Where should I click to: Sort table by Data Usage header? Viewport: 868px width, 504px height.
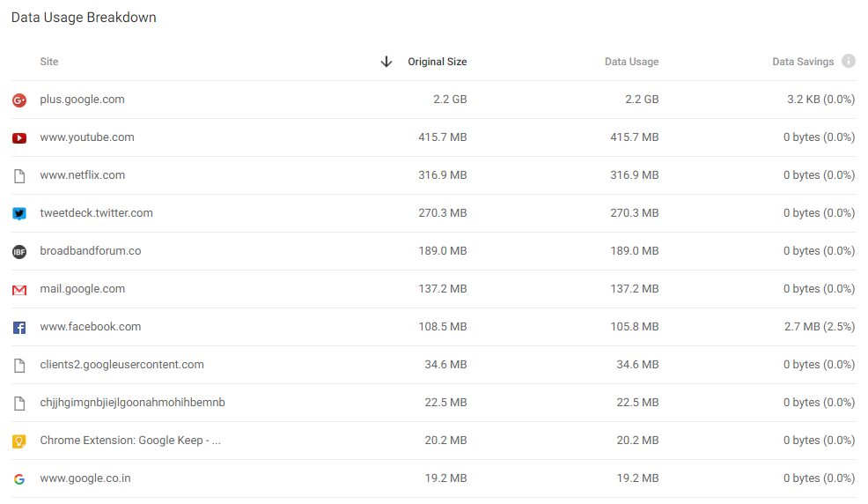(x=631, y=62)
